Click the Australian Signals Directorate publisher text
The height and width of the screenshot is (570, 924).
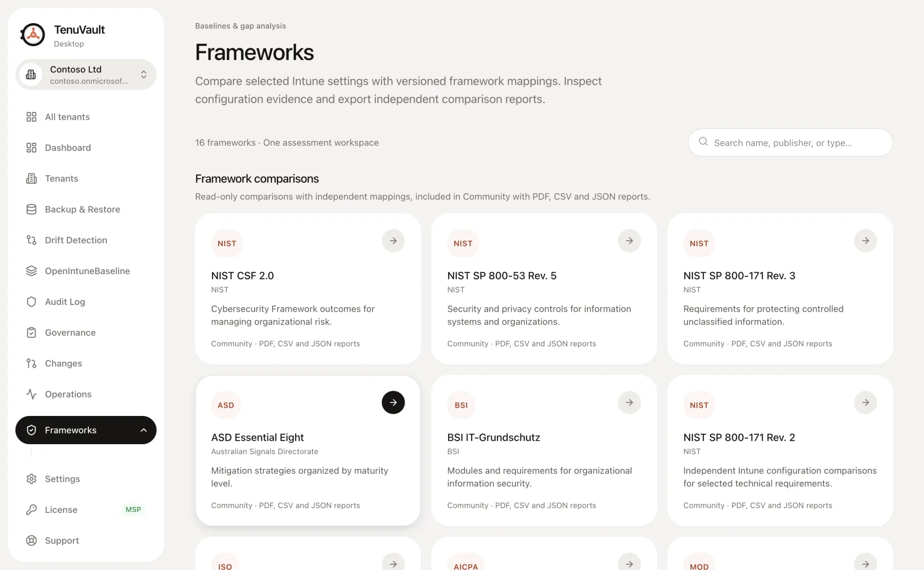coord(264,451)
